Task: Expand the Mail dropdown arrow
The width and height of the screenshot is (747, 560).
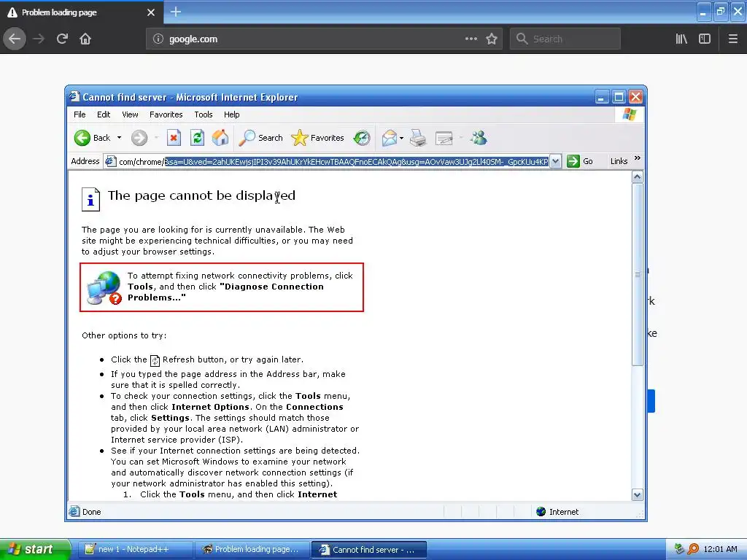Action: [x=402, y=138]
